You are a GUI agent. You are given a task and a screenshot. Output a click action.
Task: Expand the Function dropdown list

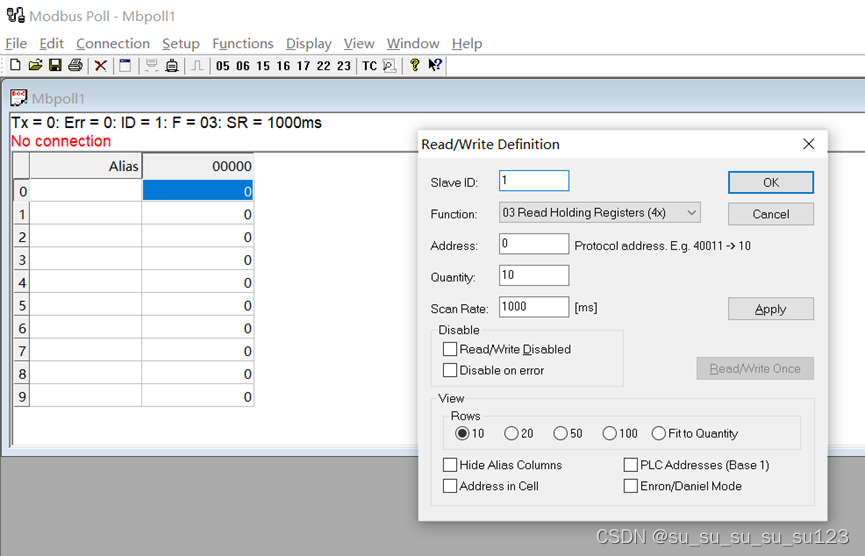pyautogui.click(x=691, y=213)
